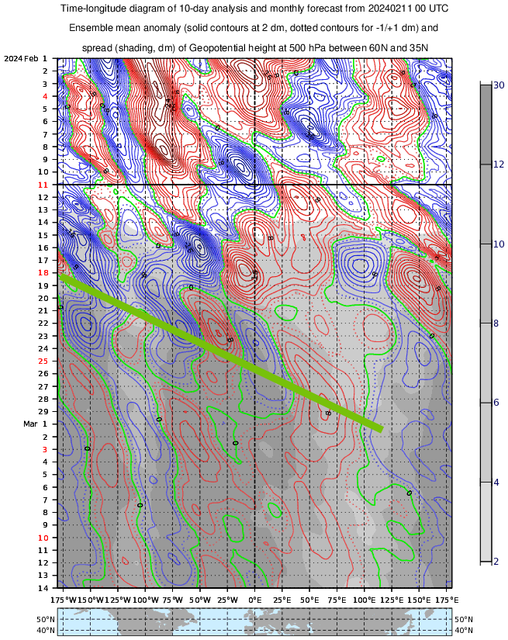The height and width of the screenshot is (640, 508).
Task: Click the colorbar value 10
Action: point(499,244)
